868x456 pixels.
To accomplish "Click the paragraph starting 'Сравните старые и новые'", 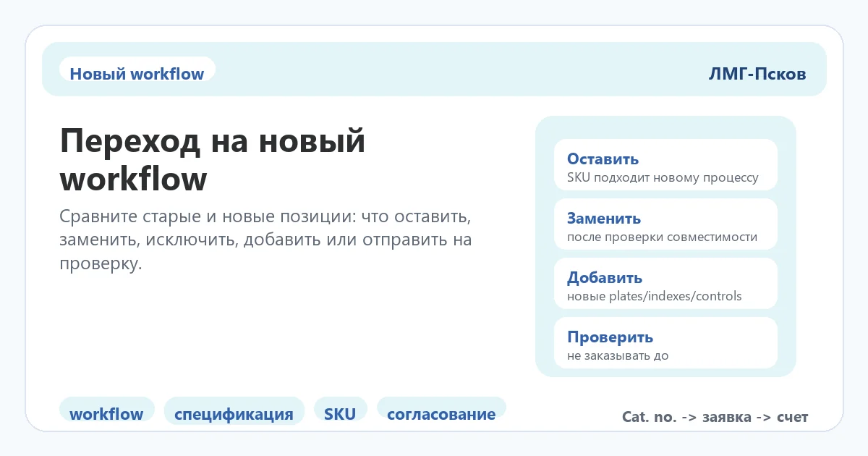I will click(265, 241).
